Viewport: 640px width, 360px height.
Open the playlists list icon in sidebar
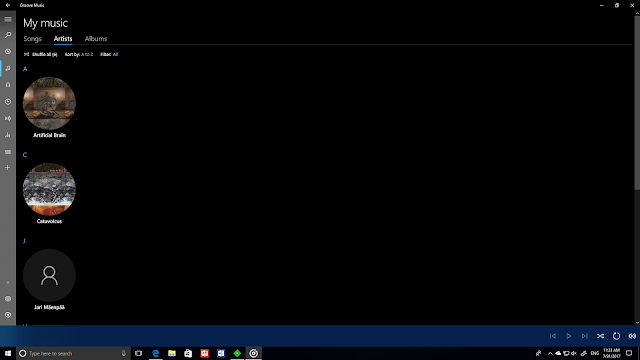(x=8, y=152)
